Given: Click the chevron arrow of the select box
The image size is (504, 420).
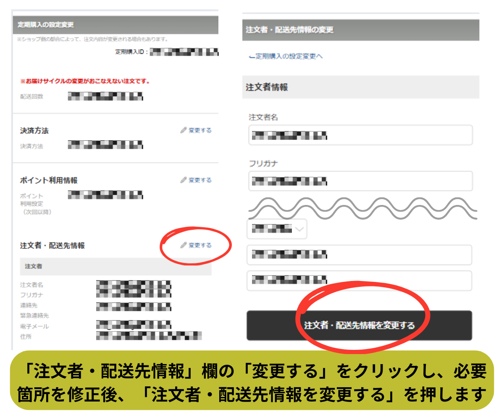Looking at the screenshot, I should tap(299, 229).
